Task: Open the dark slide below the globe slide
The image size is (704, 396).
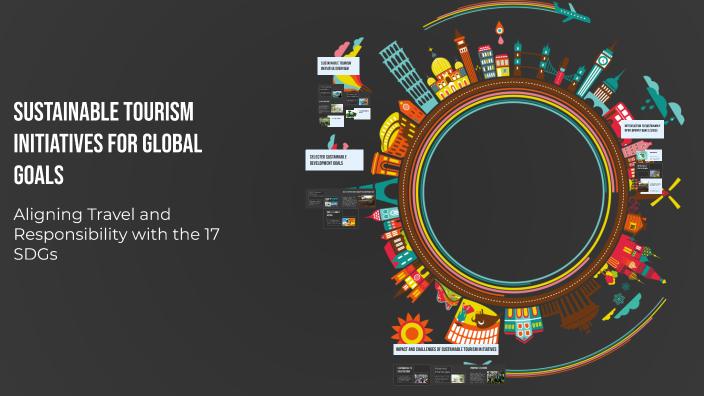Action: (x=649, y=170)
